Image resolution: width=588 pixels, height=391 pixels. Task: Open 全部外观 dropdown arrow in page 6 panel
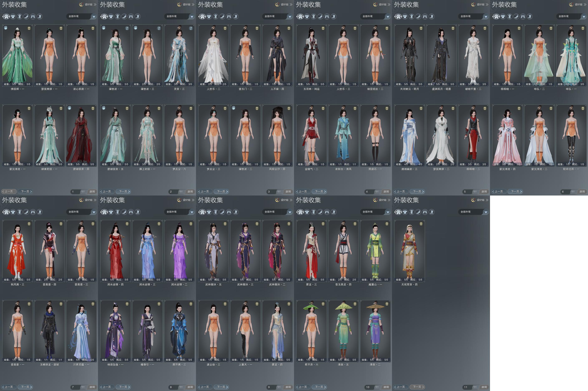click(583, 16)
